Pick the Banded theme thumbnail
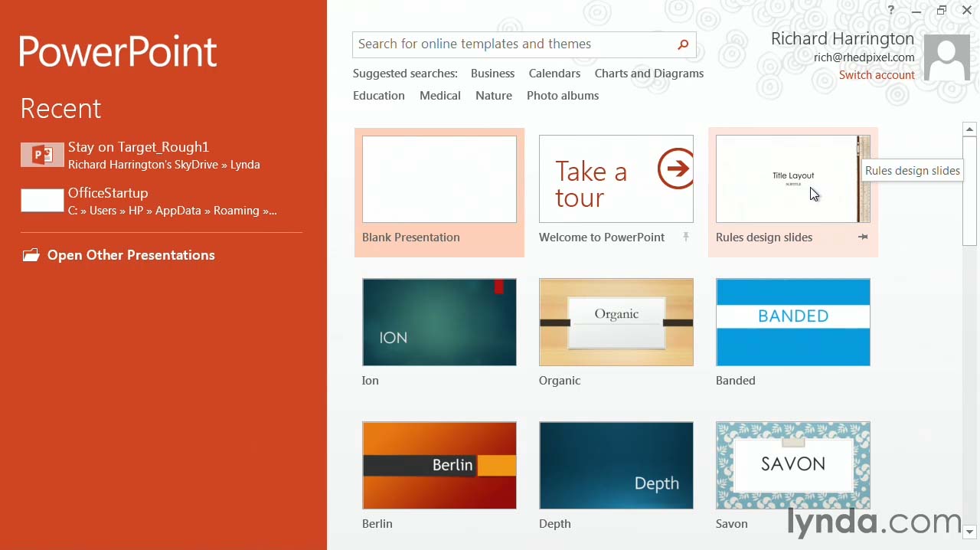This screenshot has width=980, height=550. (792, 322)
